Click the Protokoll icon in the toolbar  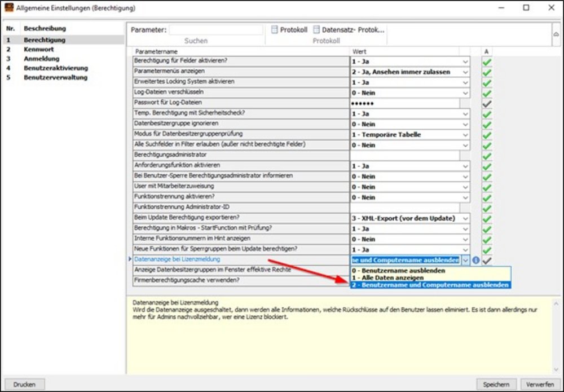[275, 30]
